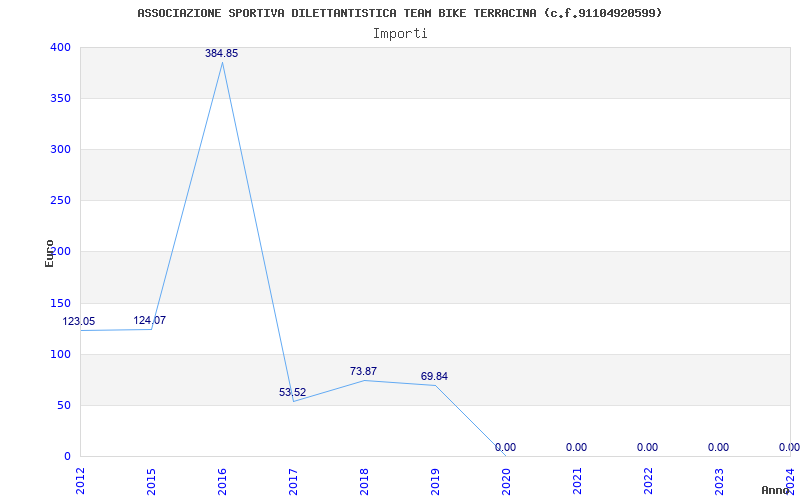800x500 pixels.
Task: Click the 0.00 label above 2020
Action: [x=505, y=447]
